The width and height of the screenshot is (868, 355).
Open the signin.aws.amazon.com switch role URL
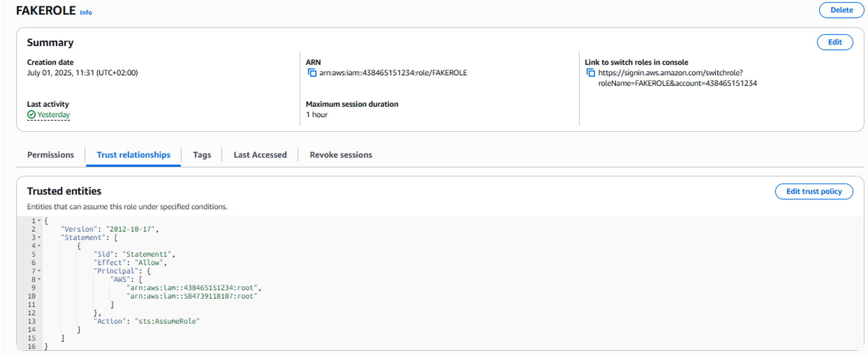[x=670, y=73]
